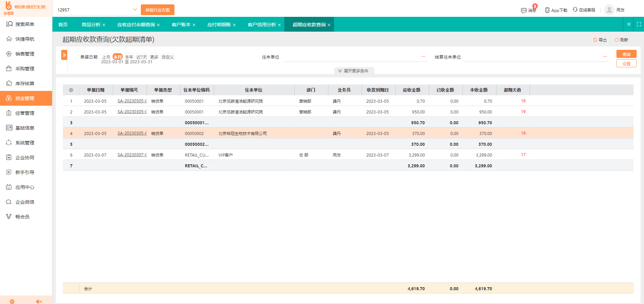
Task: Collapse the filter panel with the chevron
Action: coord(64,55)
